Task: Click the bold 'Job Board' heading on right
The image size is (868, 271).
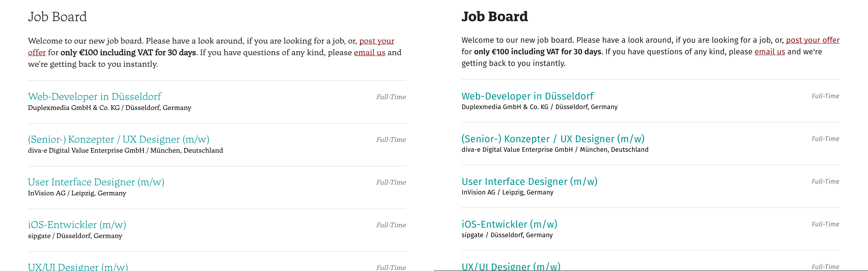Action: [x=494, y=17]
